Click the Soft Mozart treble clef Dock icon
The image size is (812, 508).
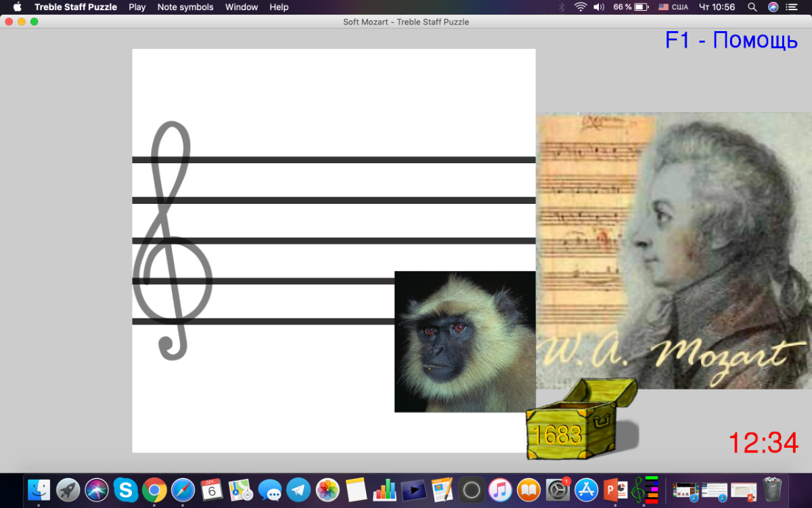pos(644,489)
